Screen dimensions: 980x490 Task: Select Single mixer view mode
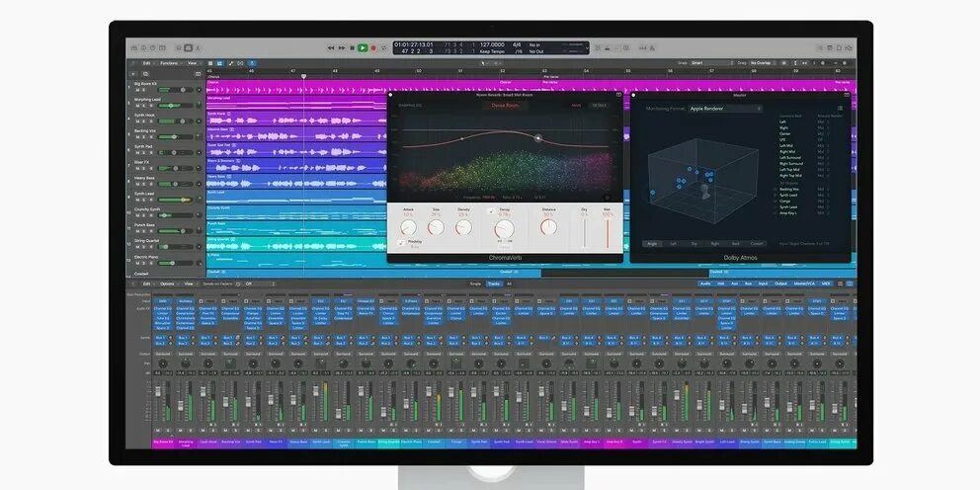476,284
